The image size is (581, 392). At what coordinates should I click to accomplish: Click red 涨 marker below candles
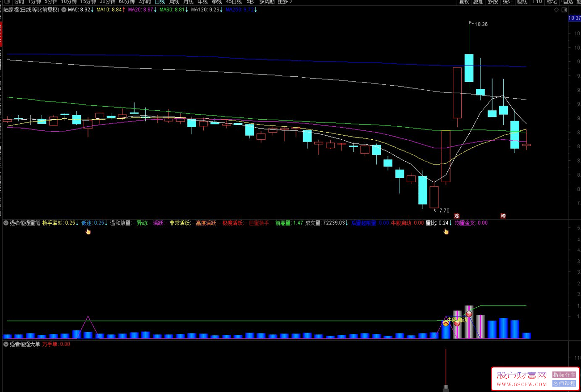(457, 216)
